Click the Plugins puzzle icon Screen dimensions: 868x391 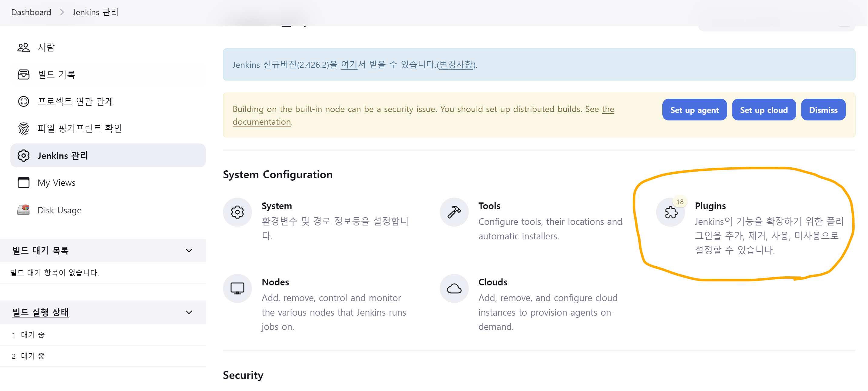671,212
